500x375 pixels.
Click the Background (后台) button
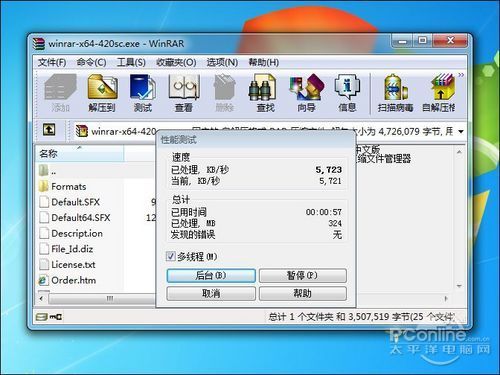click(211, 276)
